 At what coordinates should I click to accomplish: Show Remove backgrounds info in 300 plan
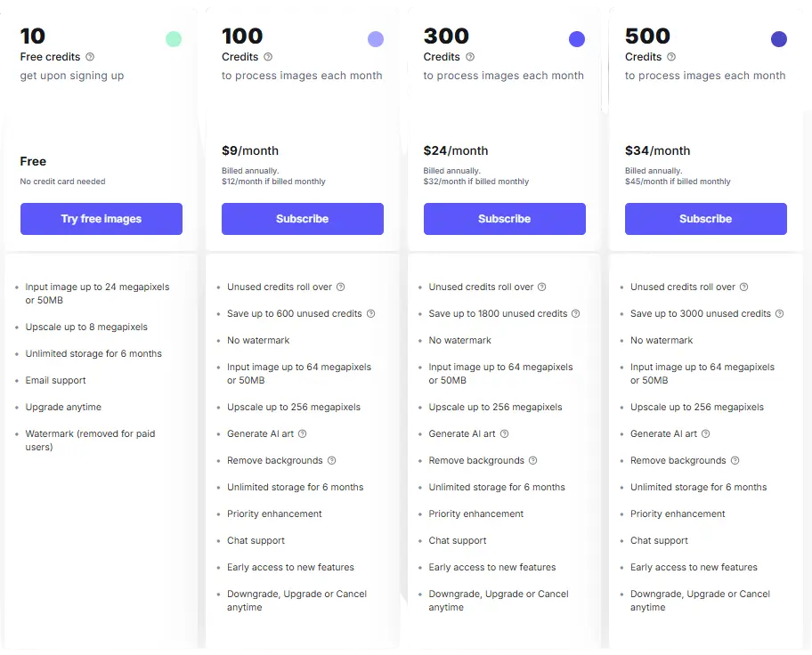(x=533, y=460)
